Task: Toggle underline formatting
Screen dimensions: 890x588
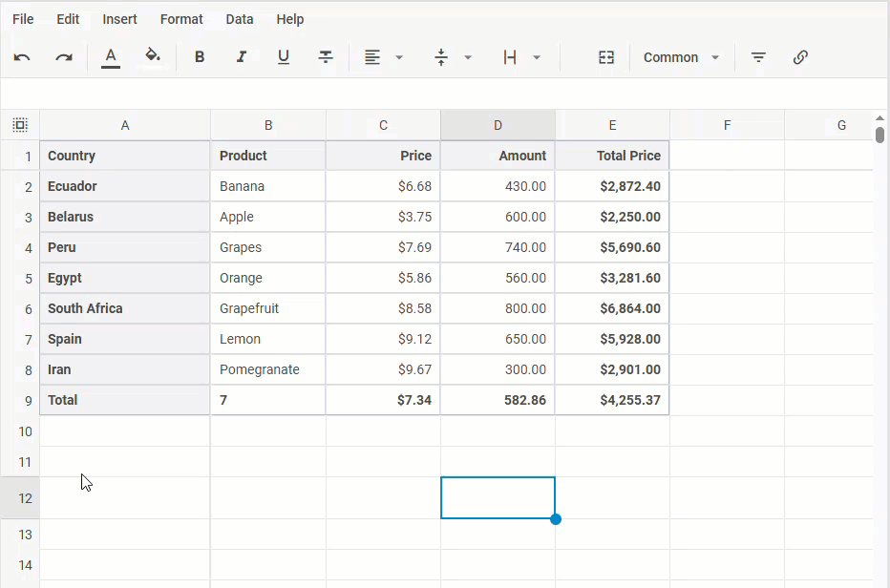Action: point(284,56)
